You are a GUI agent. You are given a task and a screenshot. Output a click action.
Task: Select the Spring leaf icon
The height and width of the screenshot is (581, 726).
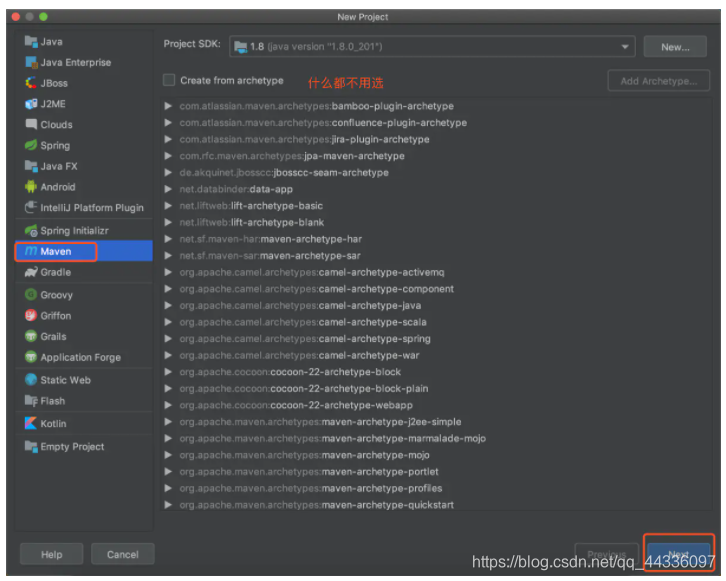tap(31, 145)
